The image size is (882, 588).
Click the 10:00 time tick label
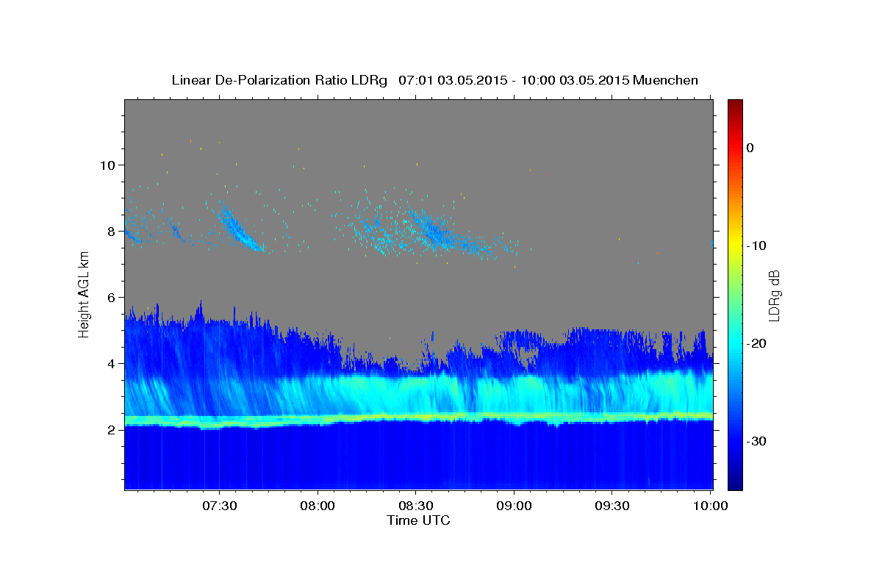click(710, 506)
